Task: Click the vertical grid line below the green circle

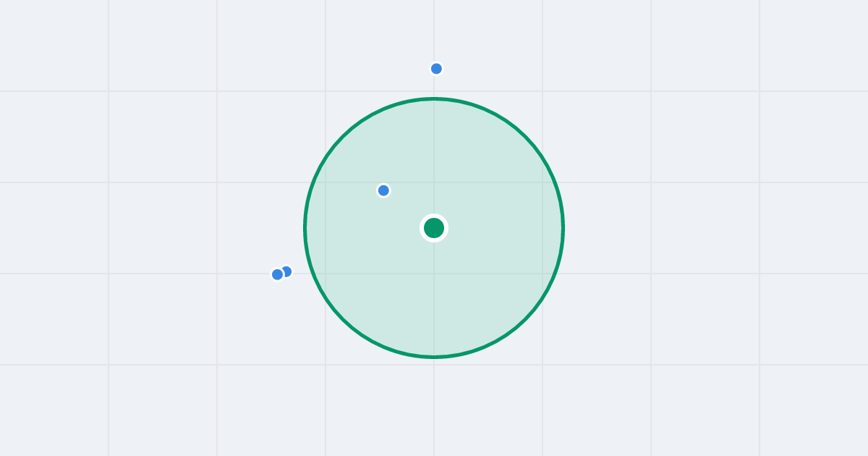Action: click(434, 405)
